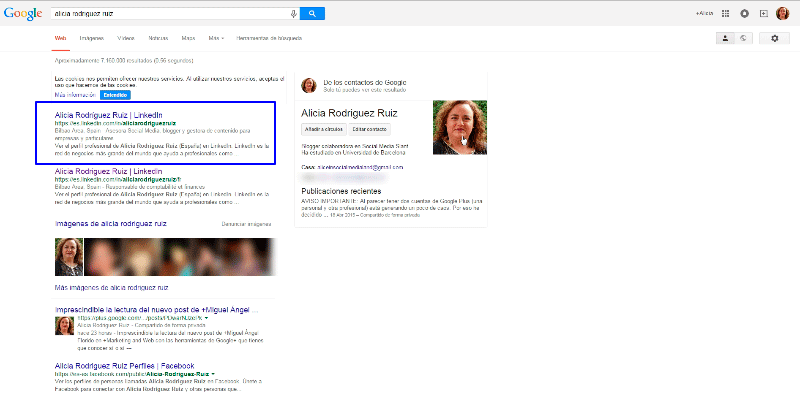
Task: Click Añadir a círculos button
Action: coord(321,130)
